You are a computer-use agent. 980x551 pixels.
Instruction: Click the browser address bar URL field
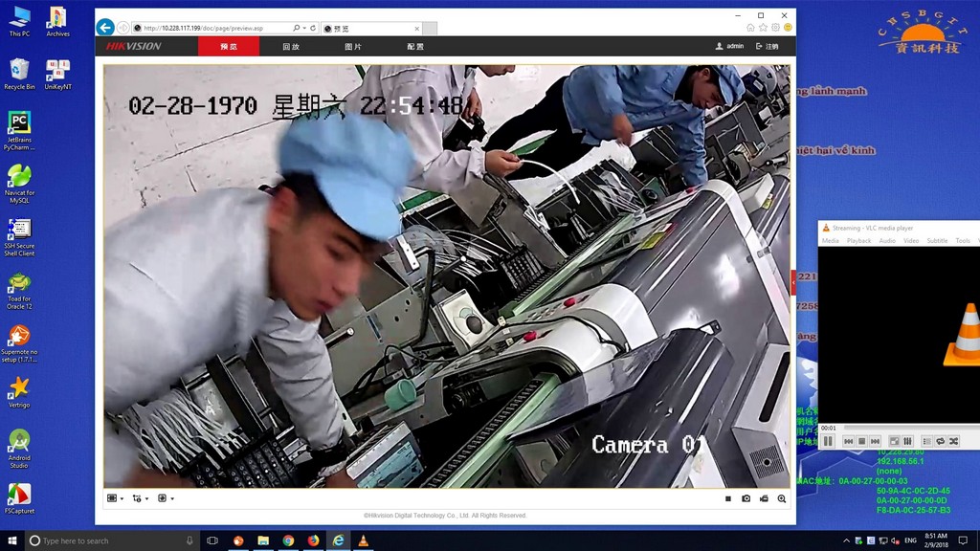[x=215, y=28]
